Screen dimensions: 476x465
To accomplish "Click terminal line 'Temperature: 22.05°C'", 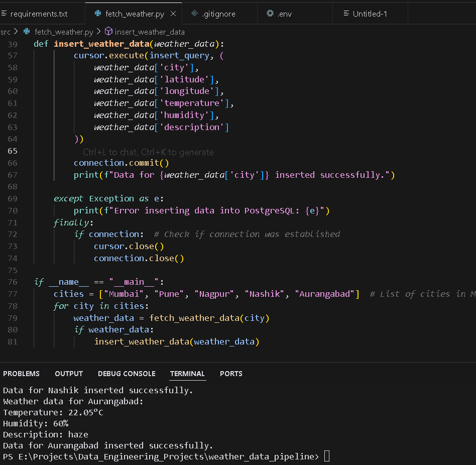I will click(x=53, y=412).
